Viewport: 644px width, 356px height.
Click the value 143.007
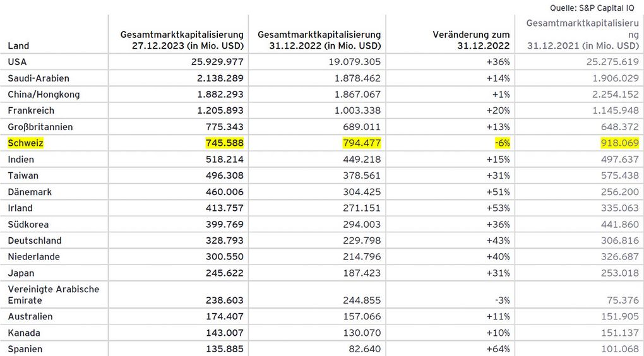click(x=225, y=333)
